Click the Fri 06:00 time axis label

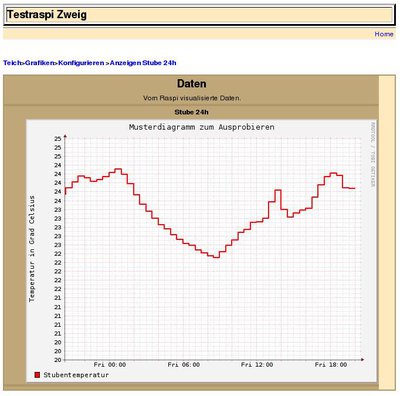(x=184, y=365)
